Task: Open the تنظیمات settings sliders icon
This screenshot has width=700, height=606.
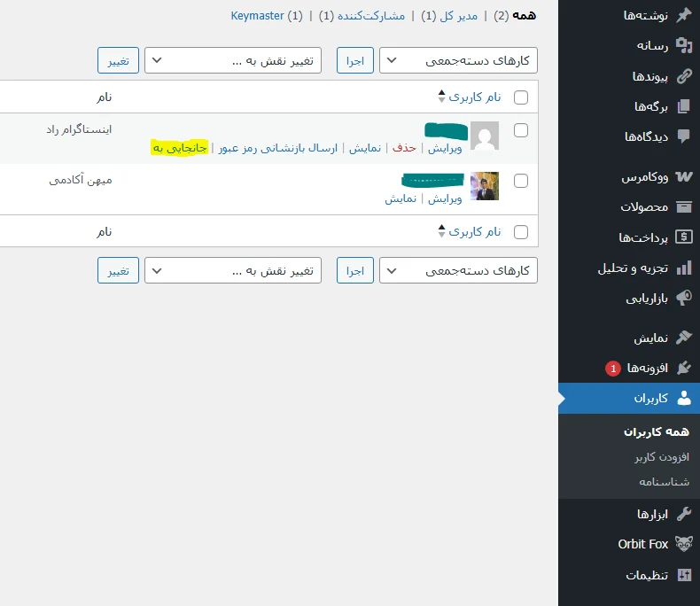Action: [x=684, y=575]
